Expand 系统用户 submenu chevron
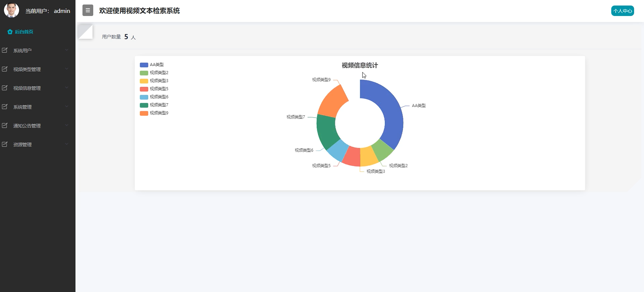Viewport: 644px width, 292px height. [x=67, y=50]
